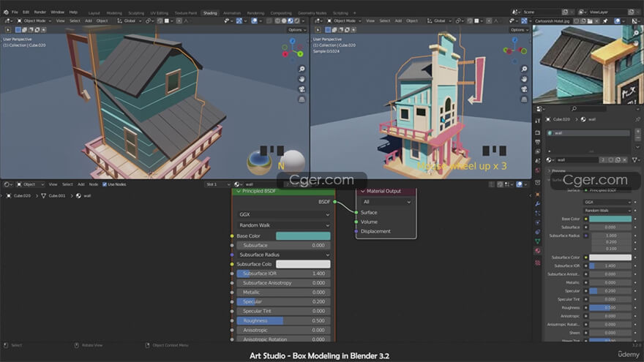Open Window menu
The height and width of the screenshot is (362, 644).
tap(58, 12)
